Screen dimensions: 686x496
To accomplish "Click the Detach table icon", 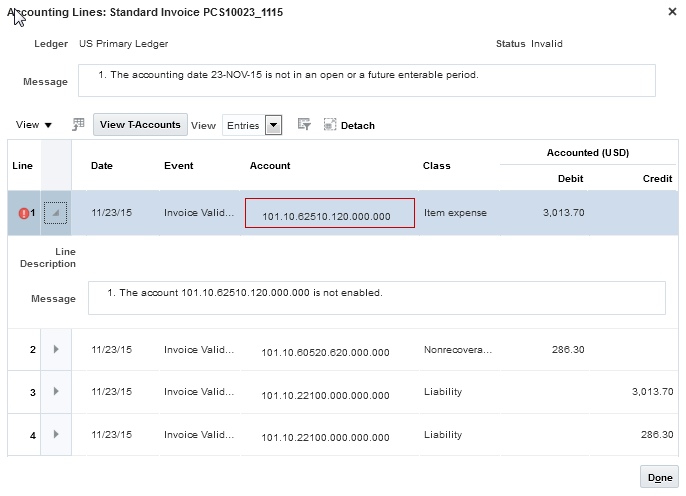I will click(330, 125).
